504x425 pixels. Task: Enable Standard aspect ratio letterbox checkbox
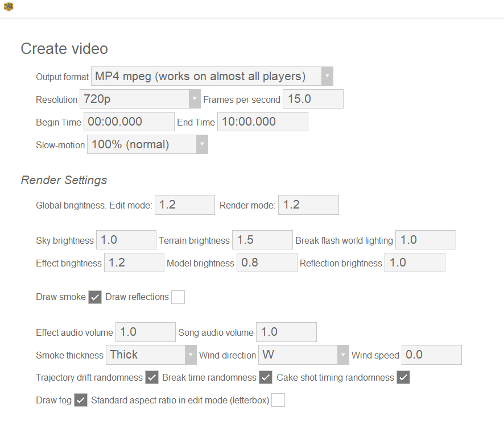coord(278,401)
